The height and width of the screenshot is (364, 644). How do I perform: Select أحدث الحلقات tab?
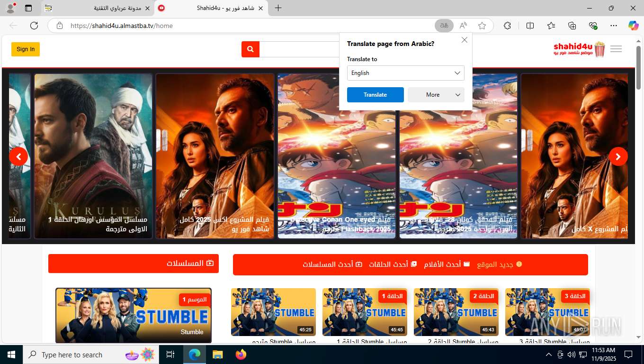[x=393, y=264]
